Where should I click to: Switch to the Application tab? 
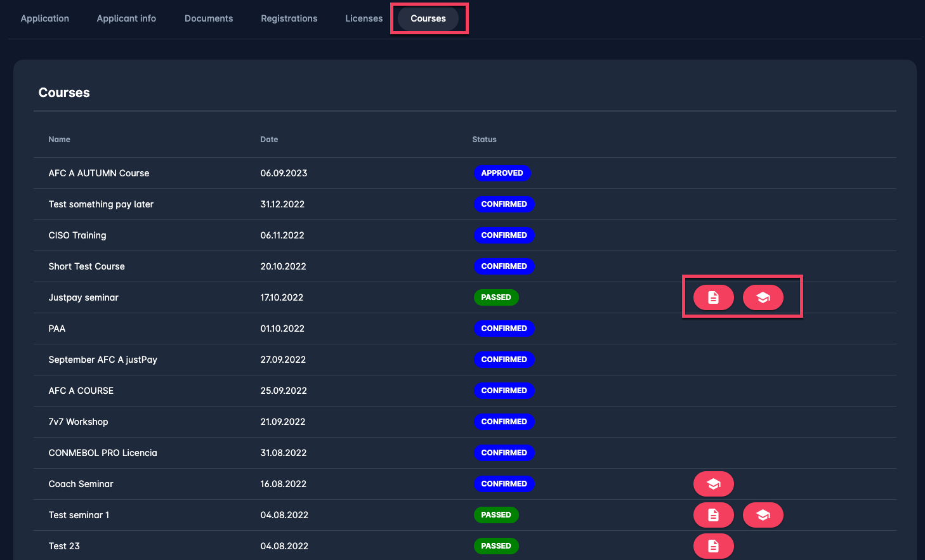point(45,18)
